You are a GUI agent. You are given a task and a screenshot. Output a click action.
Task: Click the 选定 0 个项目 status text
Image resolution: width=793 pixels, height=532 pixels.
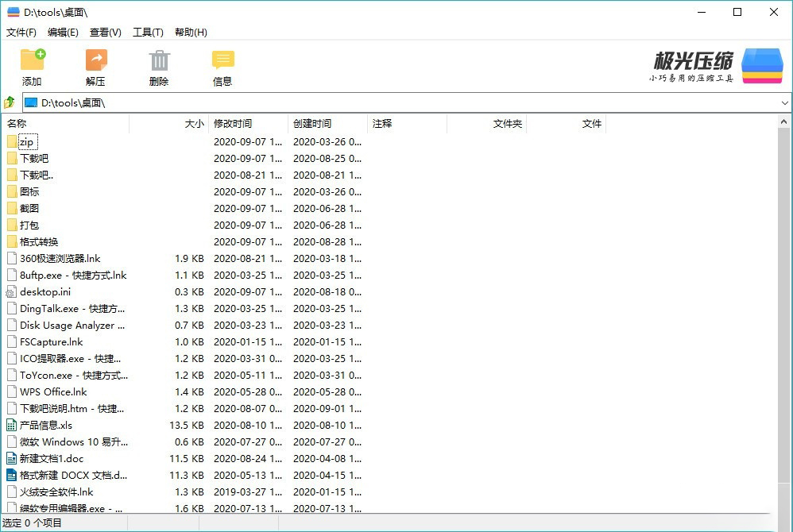[x=32, y=523]
